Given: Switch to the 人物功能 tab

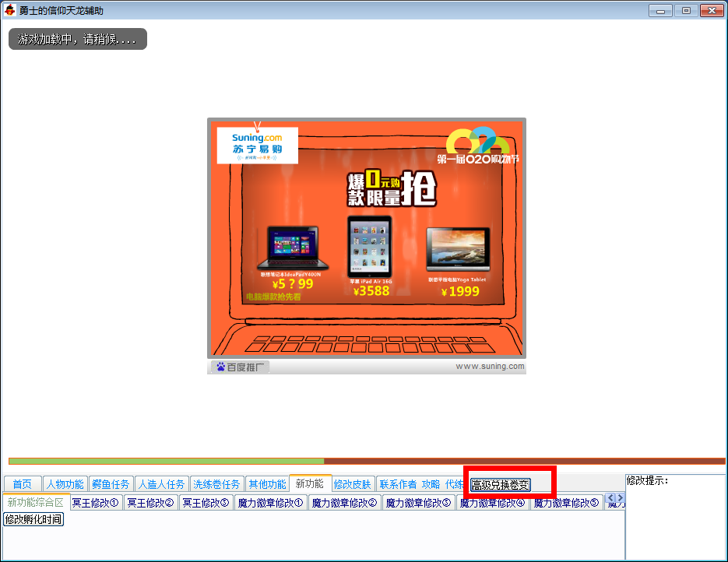Looking at the screenshot, I should (65, 484).
